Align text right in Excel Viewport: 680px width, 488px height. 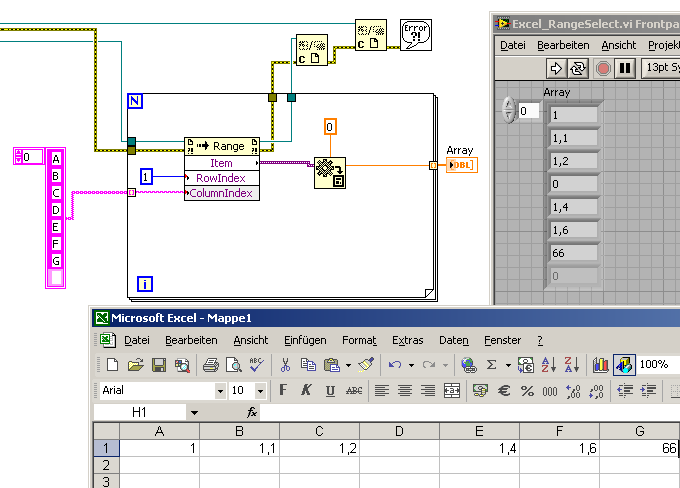(x=428, y=391)
